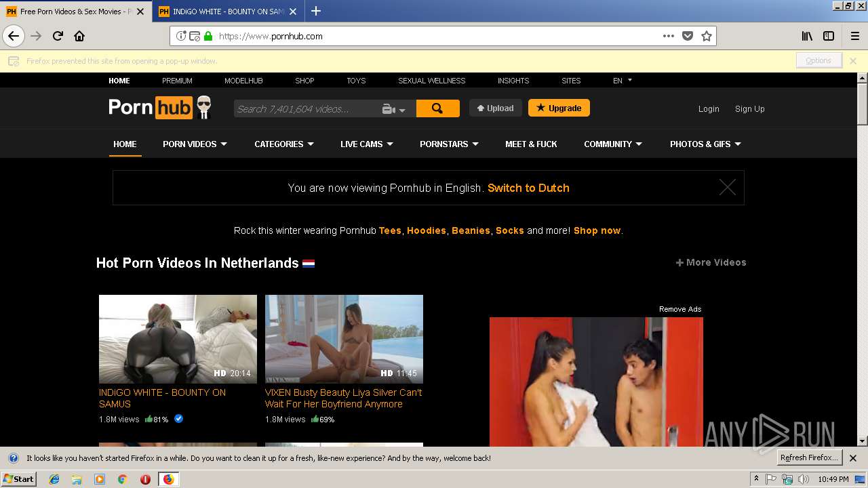The height and width of the screenshot is (488, 868).
Task: Open the Firefox Library icon
Action: pyautogui.click(x=807, y=36)
